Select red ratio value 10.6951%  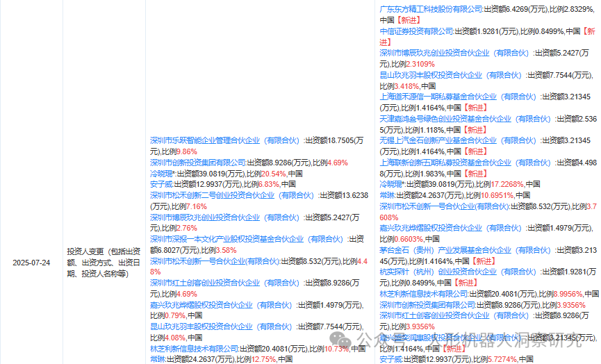click(497, 195)
